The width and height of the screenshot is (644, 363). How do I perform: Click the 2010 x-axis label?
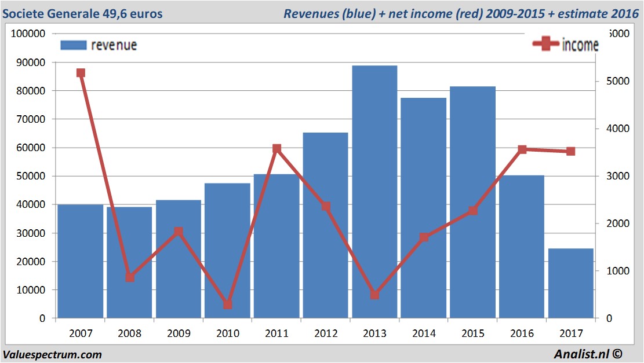point(228,333)
